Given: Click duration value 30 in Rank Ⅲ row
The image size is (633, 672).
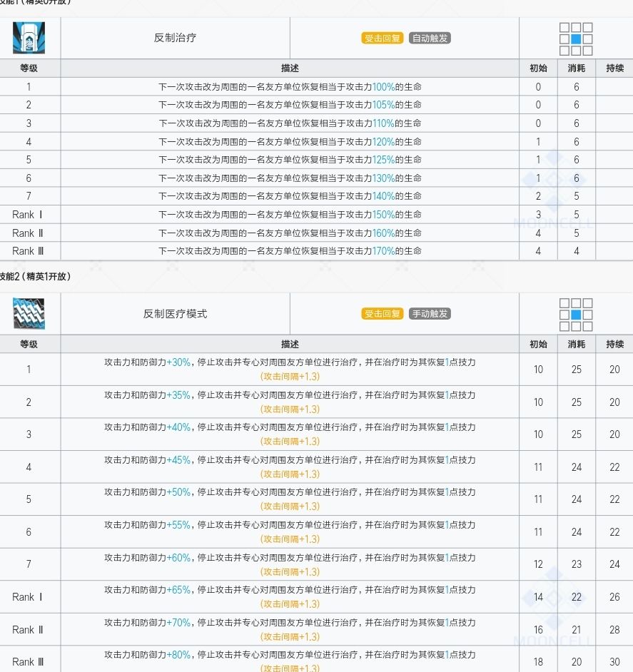Looking at the screenshot, I should pyautogui.click(x=614, y=662).
